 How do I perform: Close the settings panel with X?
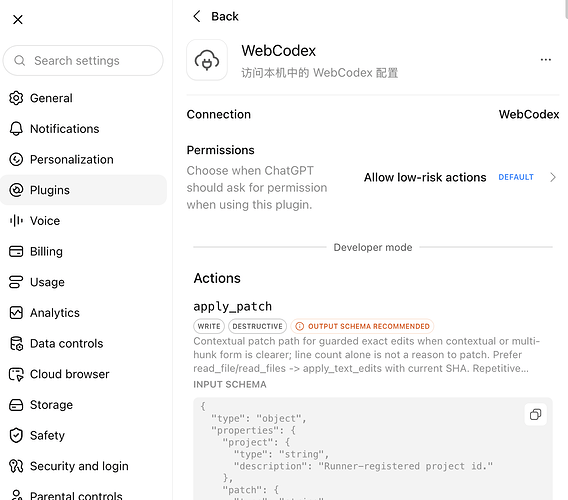[x=18, y=19]
